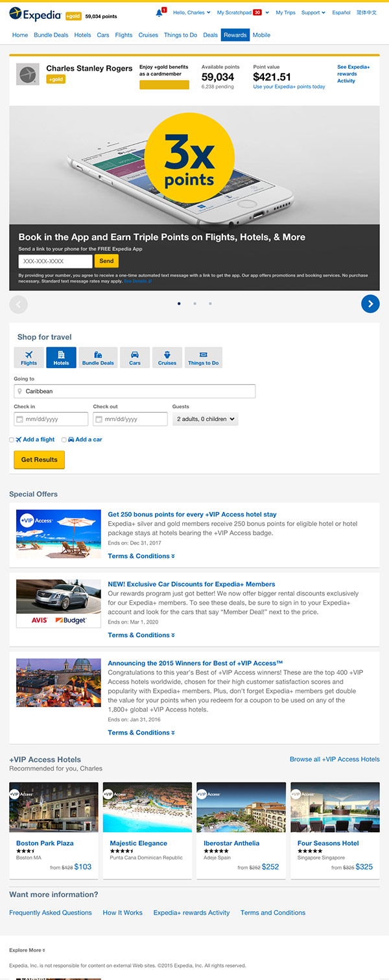Open the Hello, Charles account dropdown
This screenshot has width=389, height=980.
[192, 12]
